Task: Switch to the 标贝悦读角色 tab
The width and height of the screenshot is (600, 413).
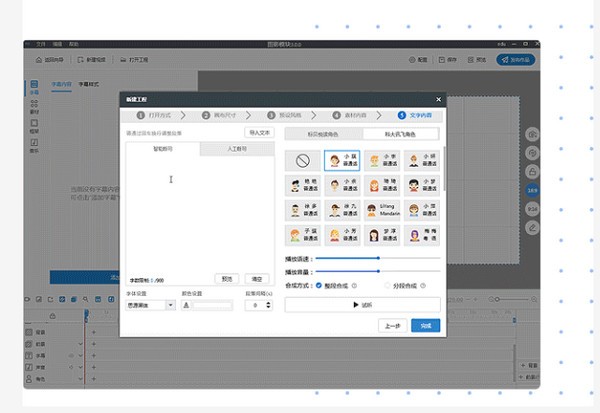Action: point(323,133)
